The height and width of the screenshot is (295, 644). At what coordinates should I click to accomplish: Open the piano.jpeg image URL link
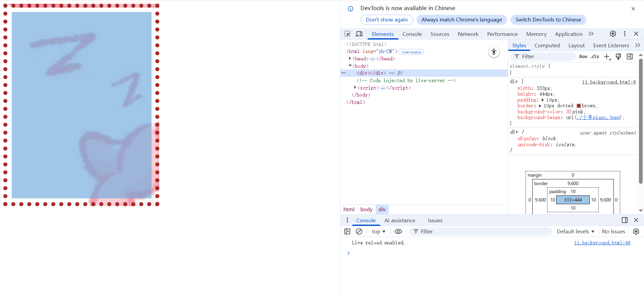coord(599,117)
